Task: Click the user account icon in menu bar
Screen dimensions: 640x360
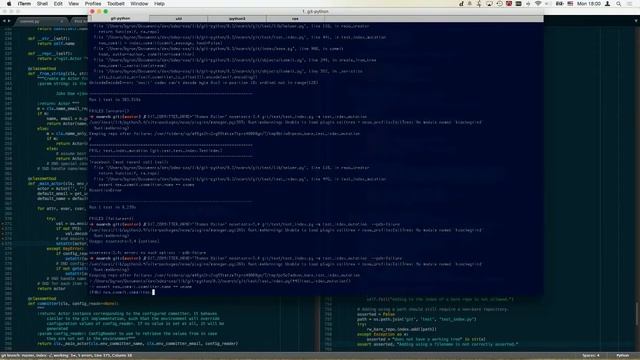Action: [x=608, y=4]
